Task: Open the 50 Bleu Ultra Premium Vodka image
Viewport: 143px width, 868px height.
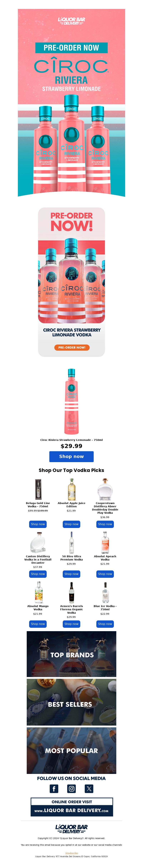Action: click(71, 542)
